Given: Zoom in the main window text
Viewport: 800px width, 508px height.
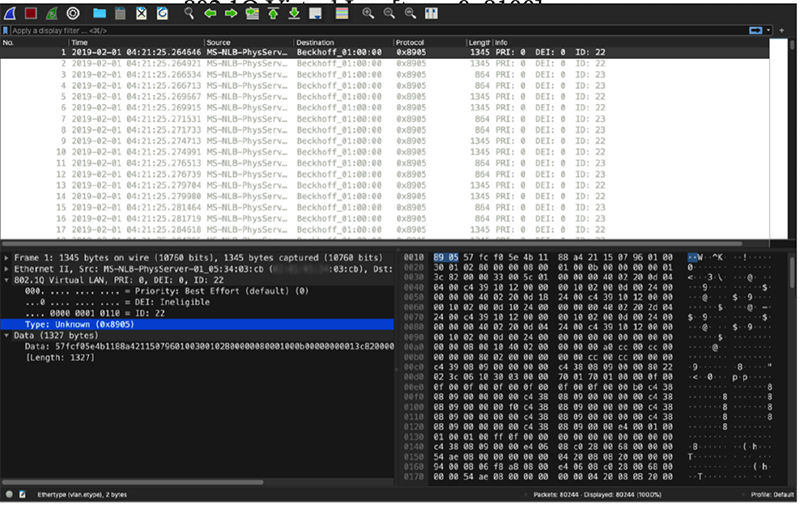Looking at the screenshot, I should (368, 13).
